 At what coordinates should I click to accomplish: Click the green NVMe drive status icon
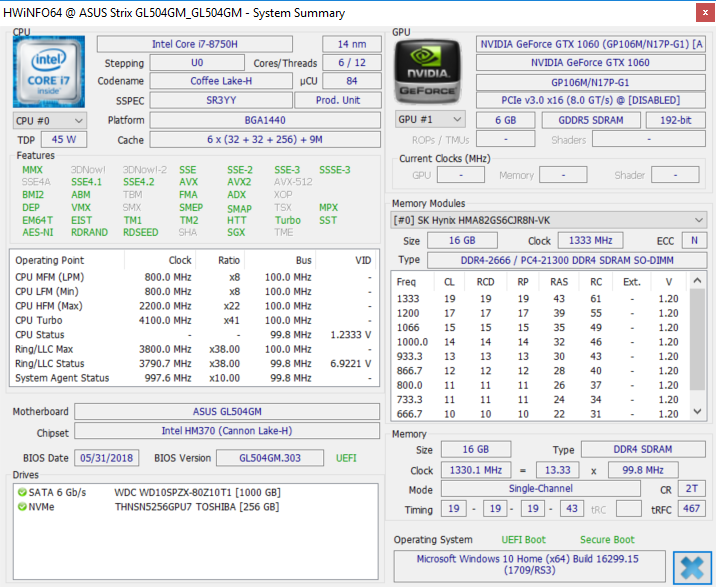click(22, 507)
